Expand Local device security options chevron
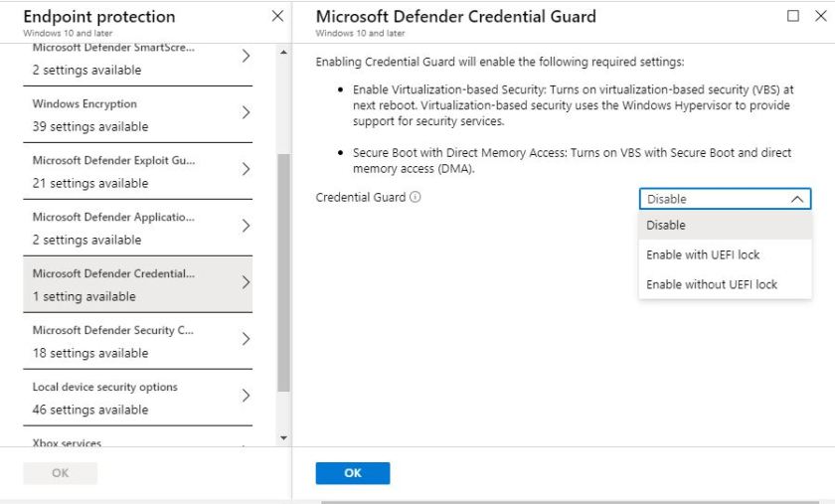Screen dimensions: 835x504 247,397
